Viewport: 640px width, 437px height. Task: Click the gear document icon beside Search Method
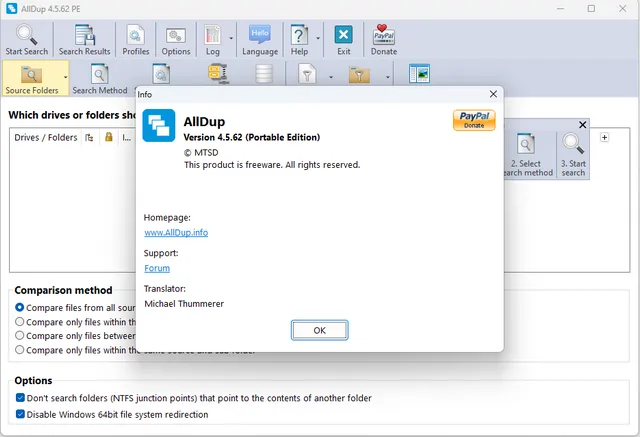(x=161, y=74)
